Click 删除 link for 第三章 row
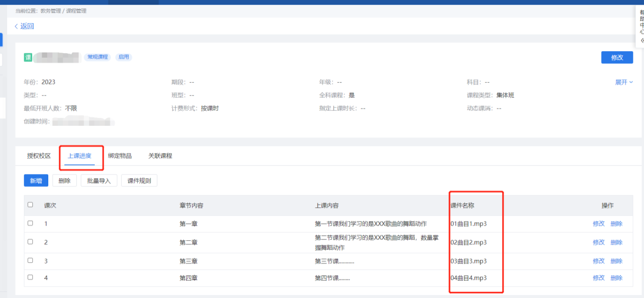Screen dimensions: 644x298 point(616,260)
